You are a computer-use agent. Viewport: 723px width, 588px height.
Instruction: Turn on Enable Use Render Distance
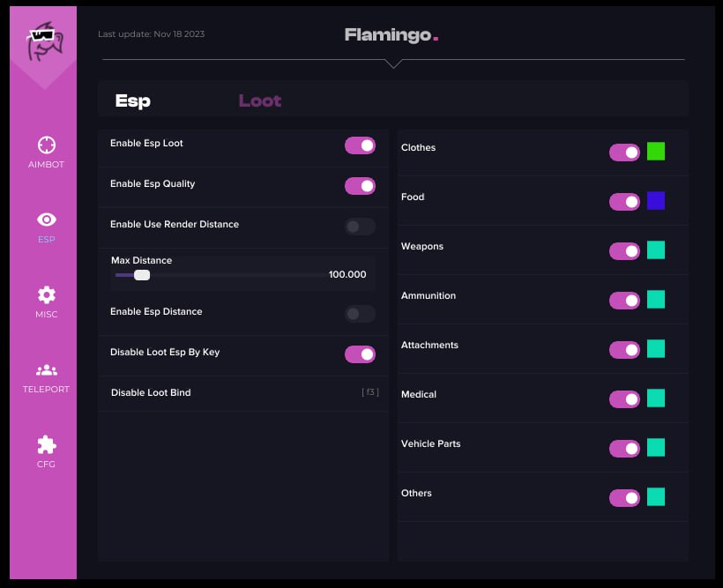click(x=360, y=227)
